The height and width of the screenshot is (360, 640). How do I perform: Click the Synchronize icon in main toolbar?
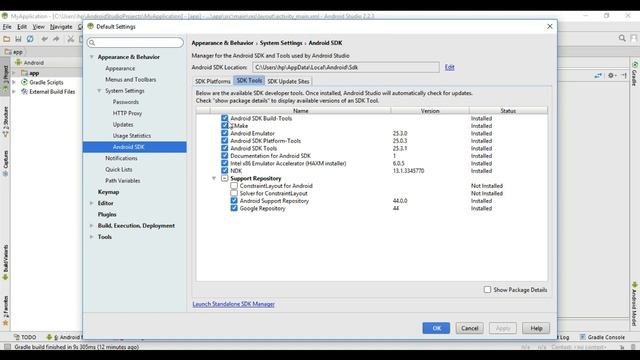point(30,39)
